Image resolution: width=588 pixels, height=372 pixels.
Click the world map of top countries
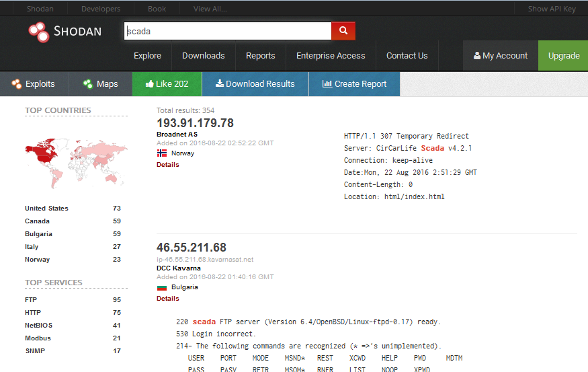(x=76, y=163)
